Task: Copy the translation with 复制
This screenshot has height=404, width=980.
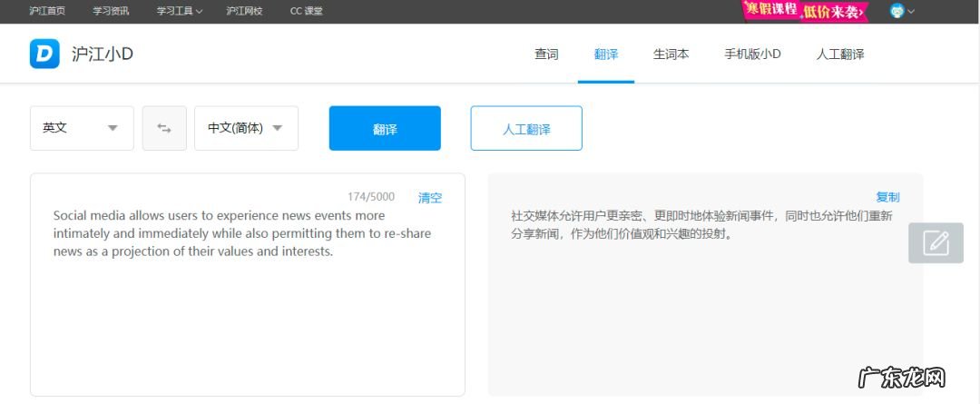Action: (x=887, y=197)
